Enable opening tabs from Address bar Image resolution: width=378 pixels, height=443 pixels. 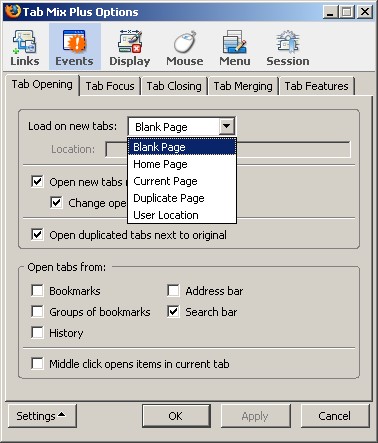(173, 290)
